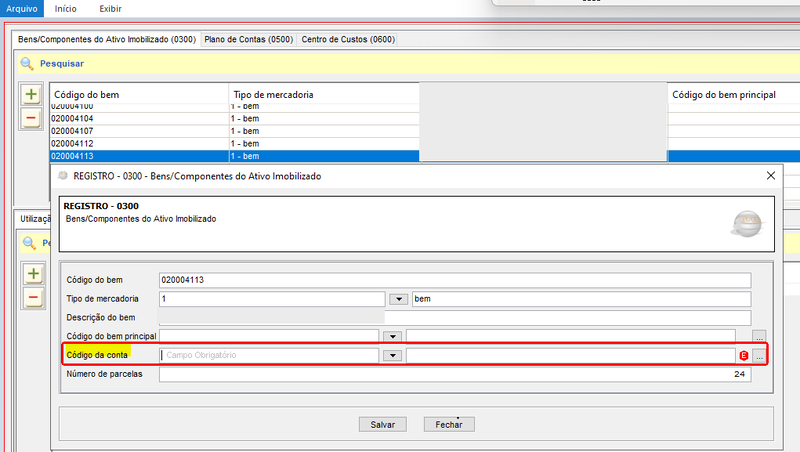Click the ellipsis button in the Código do bem principal row
This screenshot has width=800, height=452.
759,337
